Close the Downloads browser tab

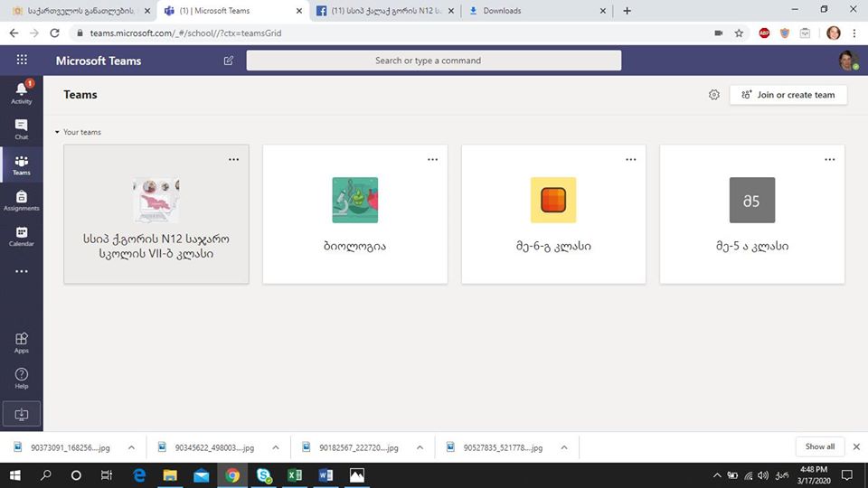603,11
